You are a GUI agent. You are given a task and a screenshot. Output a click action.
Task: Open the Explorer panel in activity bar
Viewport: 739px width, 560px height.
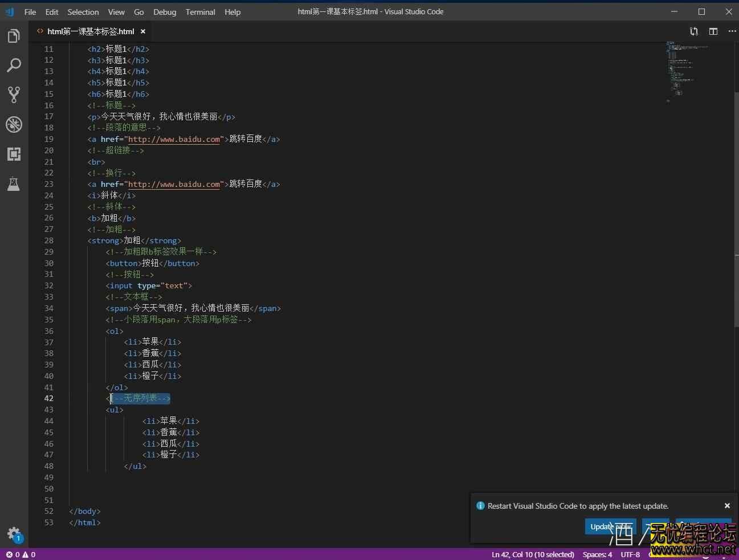click(x=14, y=36)
